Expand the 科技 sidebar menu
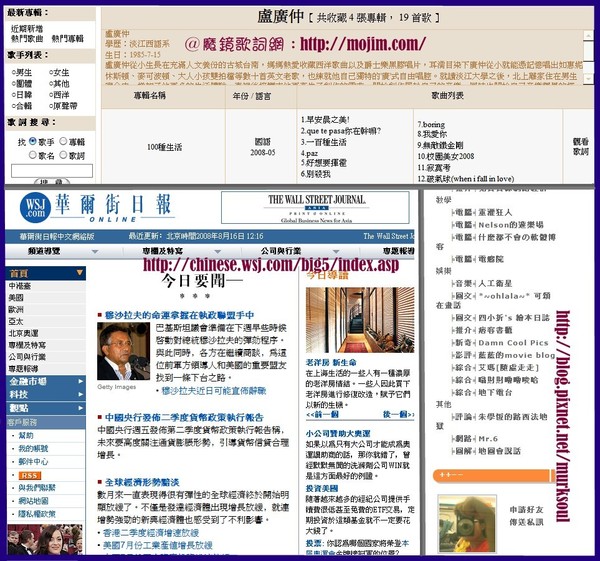The image size is (600, 561). pos(46,395)
